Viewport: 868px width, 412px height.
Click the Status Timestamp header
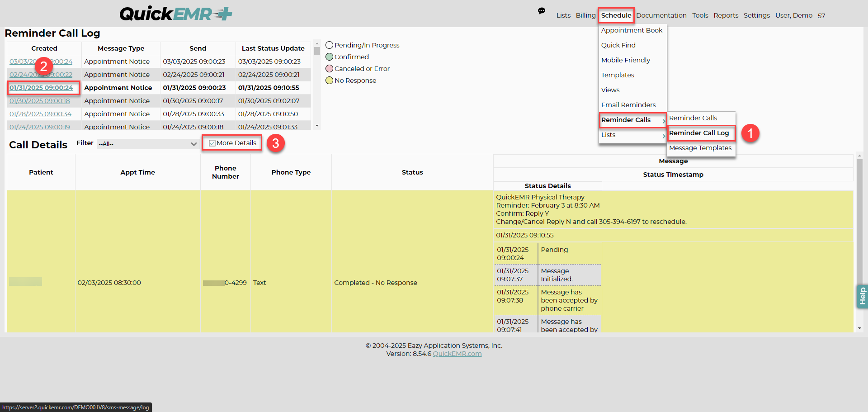tap(673, 175)
